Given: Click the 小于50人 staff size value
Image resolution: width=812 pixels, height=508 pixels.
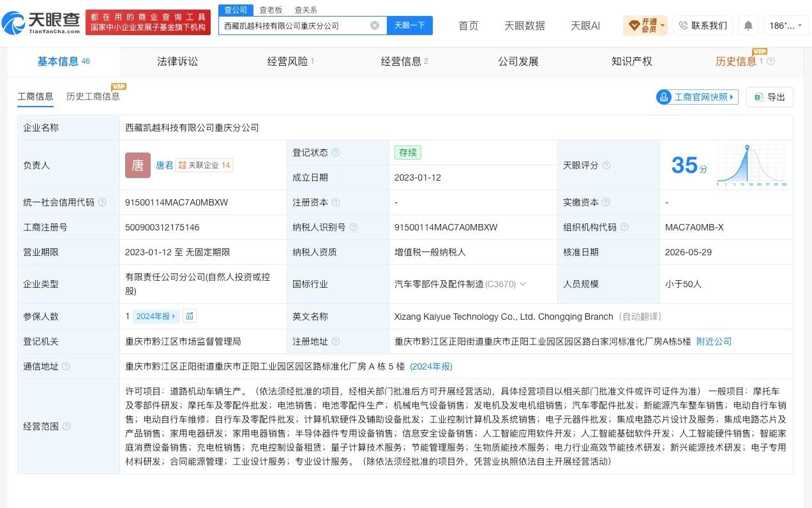Looking at the screenshot, I should pos(683,284).
